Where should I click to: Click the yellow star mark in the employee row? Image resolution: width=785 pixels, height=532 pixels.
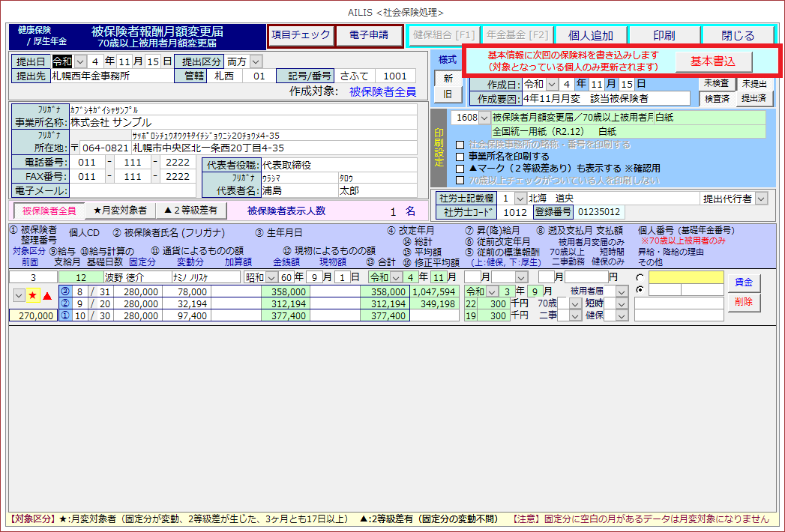[x=33, y=296]
